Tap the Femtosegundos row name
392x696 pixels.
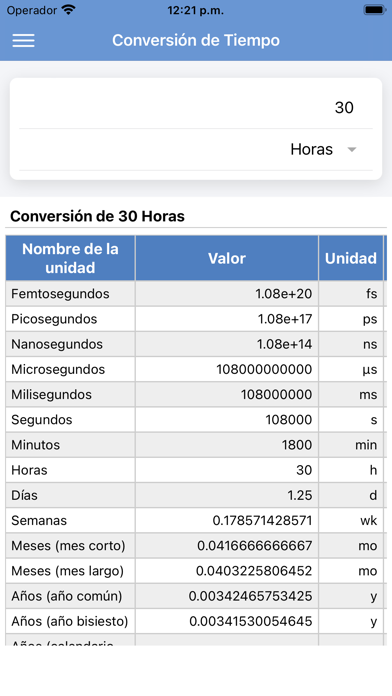coord(60,294)
